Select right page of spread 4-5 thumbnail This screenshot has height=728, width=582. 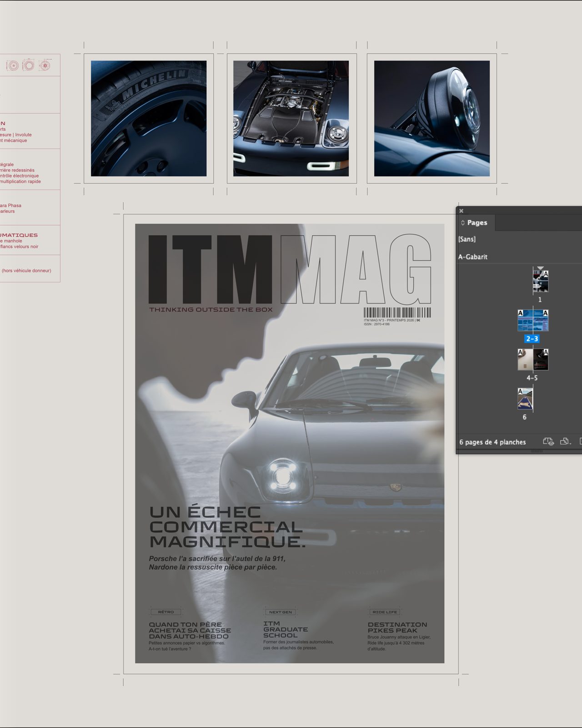point(541,359)
